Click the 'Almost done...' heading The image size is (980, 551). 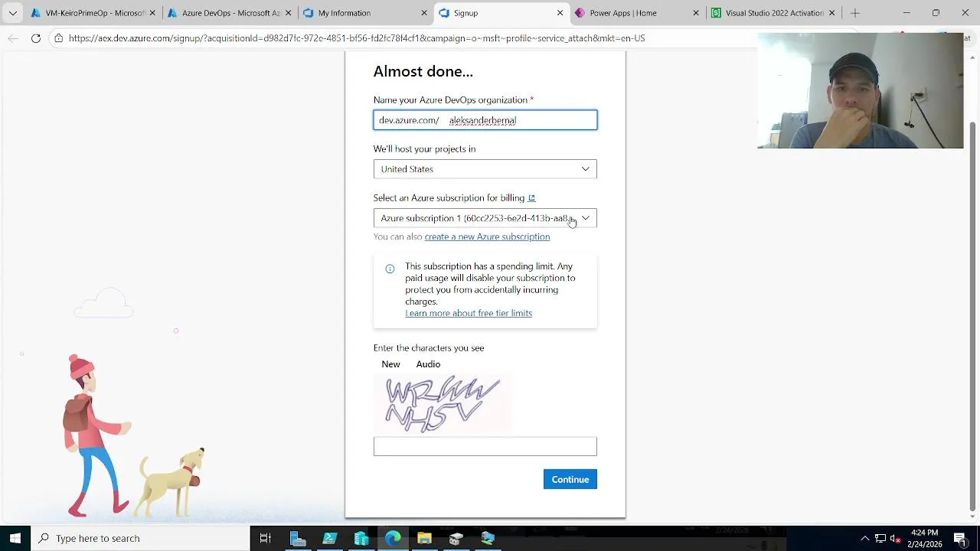[x=423, y=72]
